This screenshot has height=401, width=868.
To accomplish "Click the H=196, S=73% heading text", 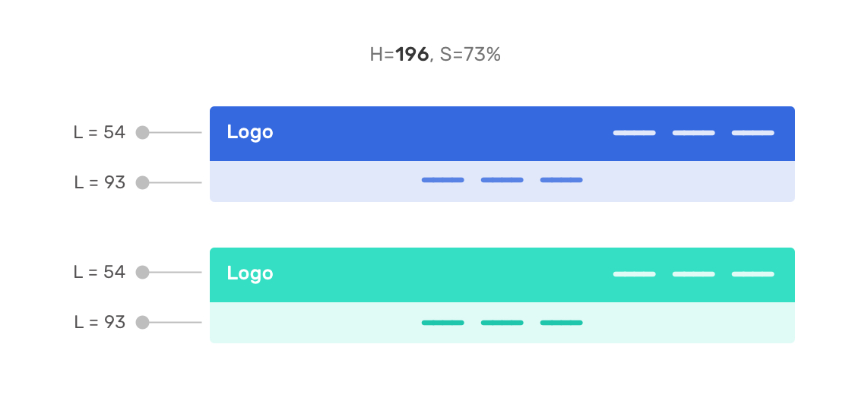I will (x=435, y=55).
